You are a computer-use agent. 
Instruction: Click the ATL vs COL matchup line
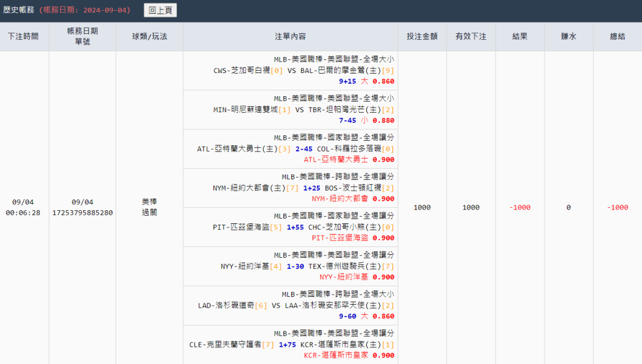[295, 149]
